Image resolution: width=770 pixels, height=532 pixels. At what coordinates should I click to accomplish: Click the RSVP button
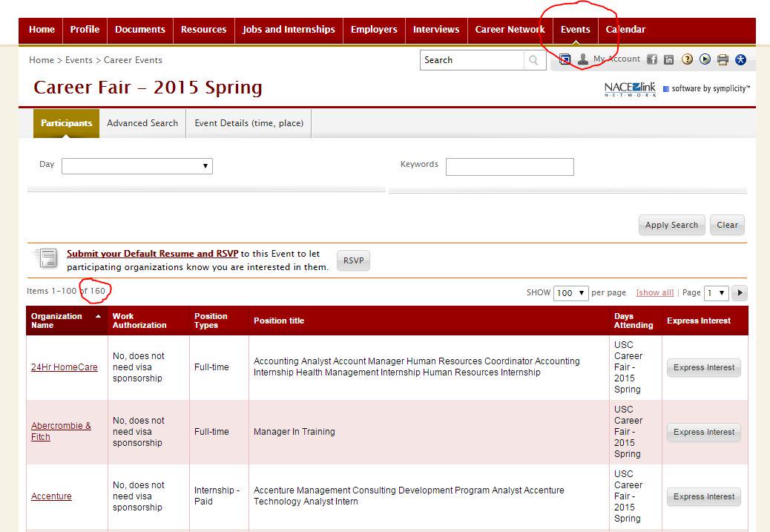click(354, 260)
